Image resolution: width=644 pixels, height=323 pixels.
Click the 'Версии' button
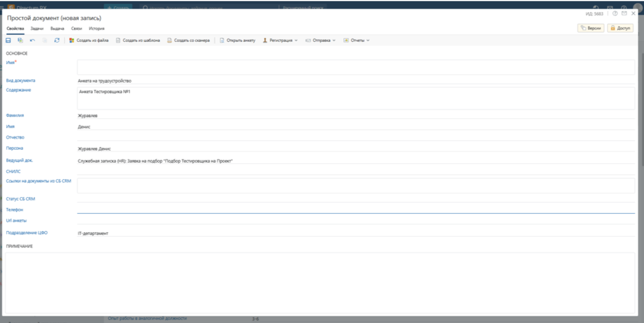[590, 28]
